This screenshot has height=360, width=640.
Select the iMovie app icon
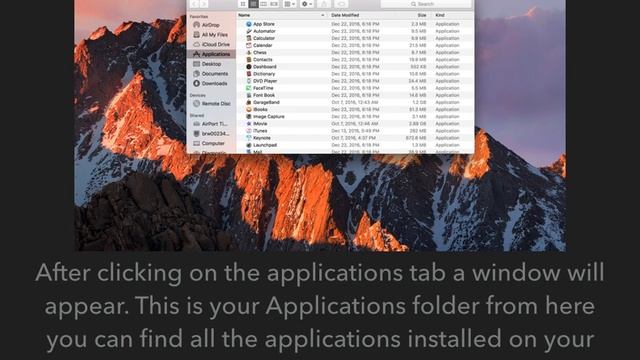pos(249,123)
